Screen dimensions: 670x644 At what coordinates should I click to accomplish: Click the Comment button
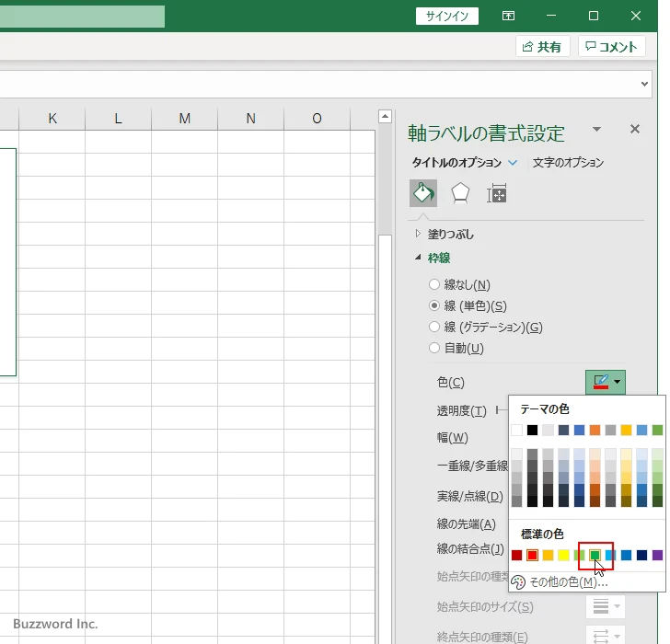[611, 46]
